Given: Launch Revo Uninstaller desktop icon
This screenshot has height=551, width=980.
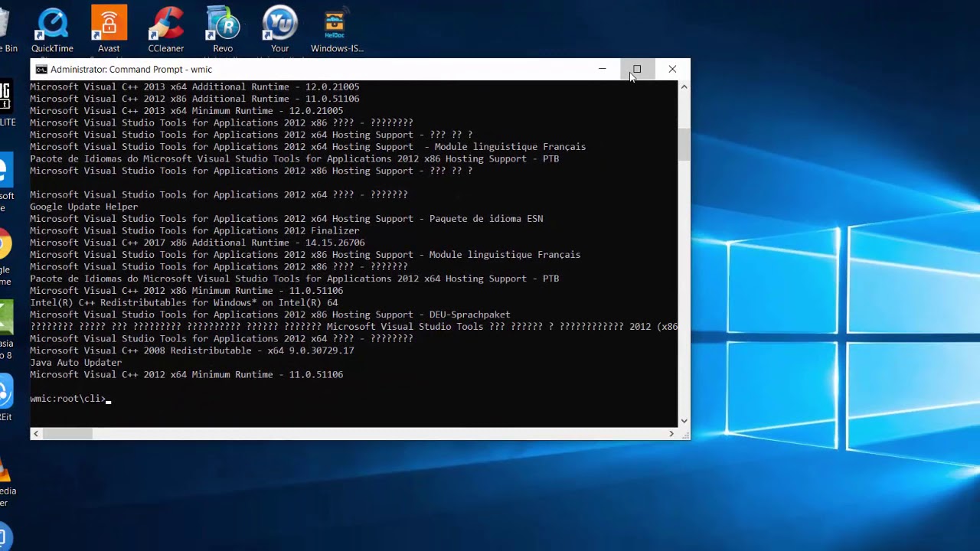Looking at the screenshot, I should click(223, 29).
